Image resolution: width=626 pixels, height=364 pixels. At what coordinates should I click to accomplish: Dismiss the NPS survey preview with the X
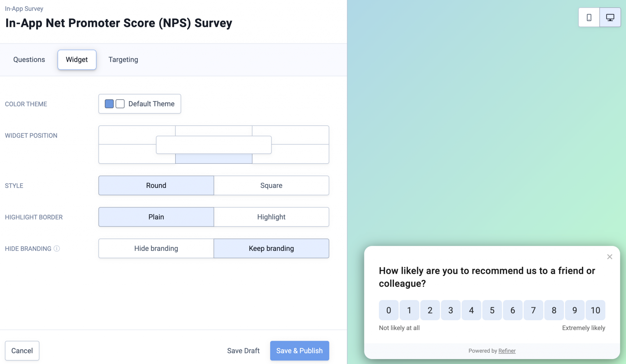[x=609, y=257]
